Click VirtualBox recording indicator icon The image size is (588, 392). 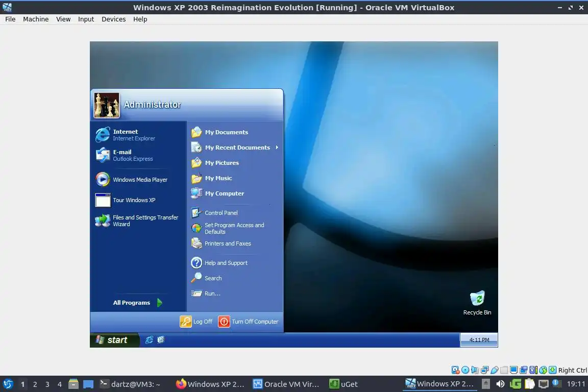click(x=524, y=370)
